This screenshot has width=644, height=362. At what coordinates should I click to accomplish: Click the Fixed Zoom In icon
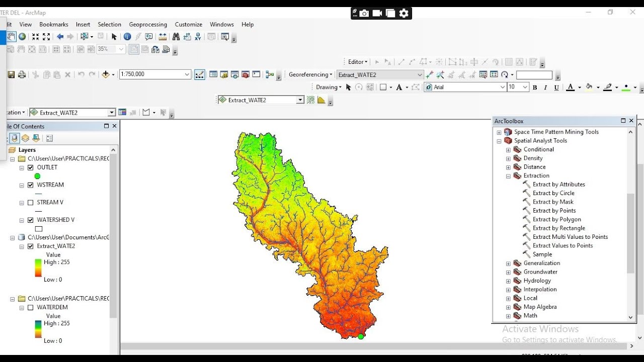(35, 37)
